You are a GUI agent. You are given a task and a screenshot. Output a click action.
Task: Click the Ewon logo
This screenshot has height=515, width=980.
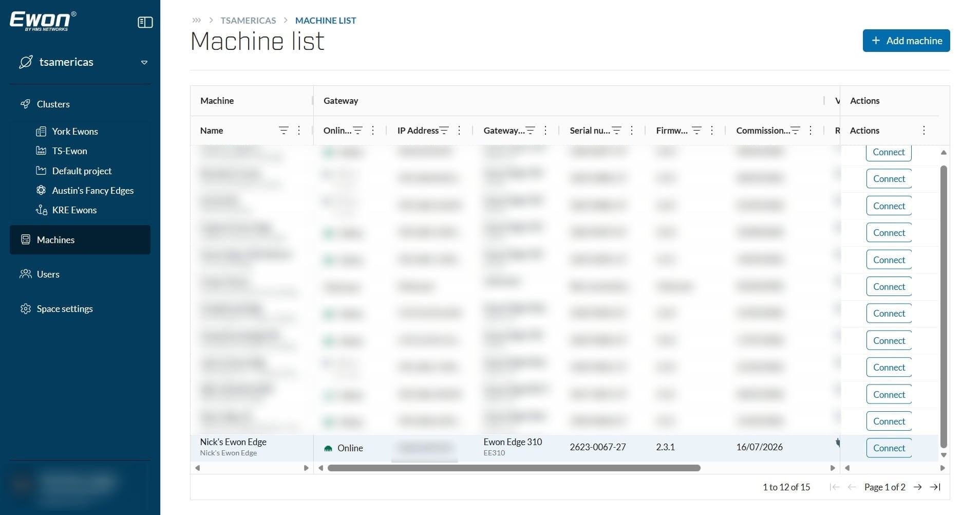(x=43, y=21)
